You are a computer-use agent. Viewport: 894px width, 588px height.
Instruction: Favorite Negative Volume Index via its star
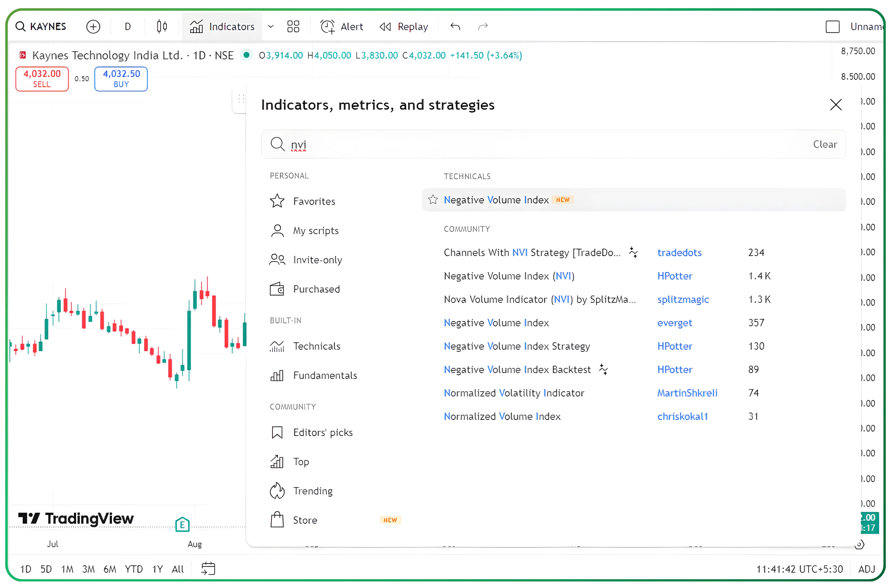(x=433, y=200)
